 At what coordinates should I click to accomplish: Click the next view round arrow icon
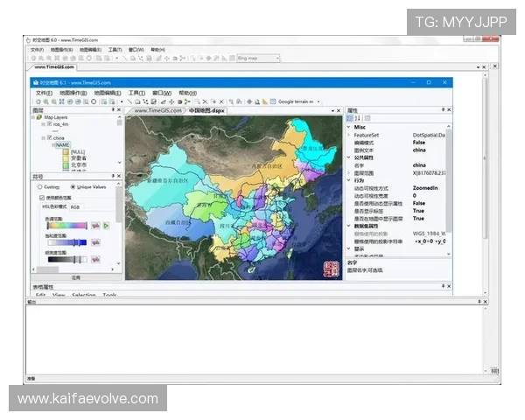coord(78,101)
